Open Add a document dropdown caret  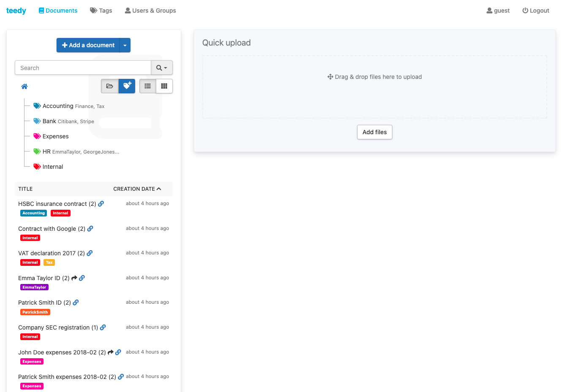coord(125,45)
